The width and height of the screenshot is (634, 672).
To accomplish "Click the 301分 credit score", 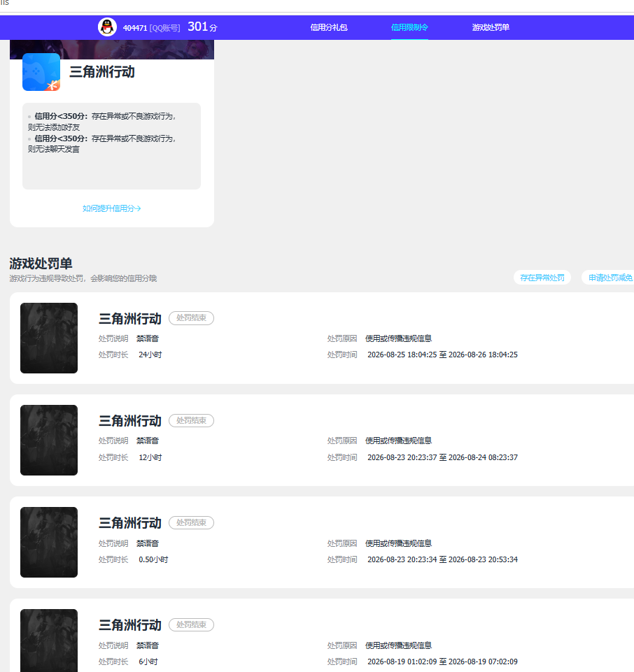I will [x=202, y=27].
